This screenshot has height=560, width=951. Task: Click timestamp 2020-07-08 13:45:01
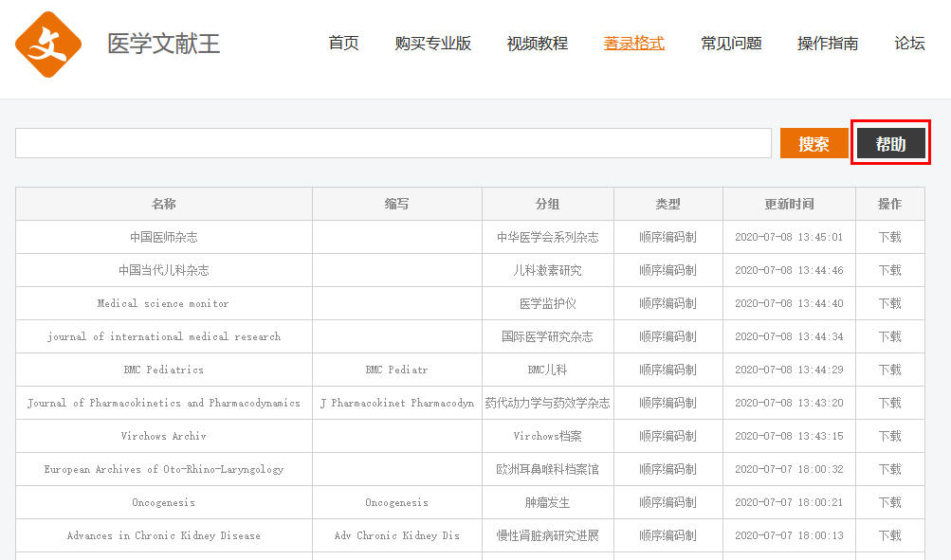click(789, 237)
